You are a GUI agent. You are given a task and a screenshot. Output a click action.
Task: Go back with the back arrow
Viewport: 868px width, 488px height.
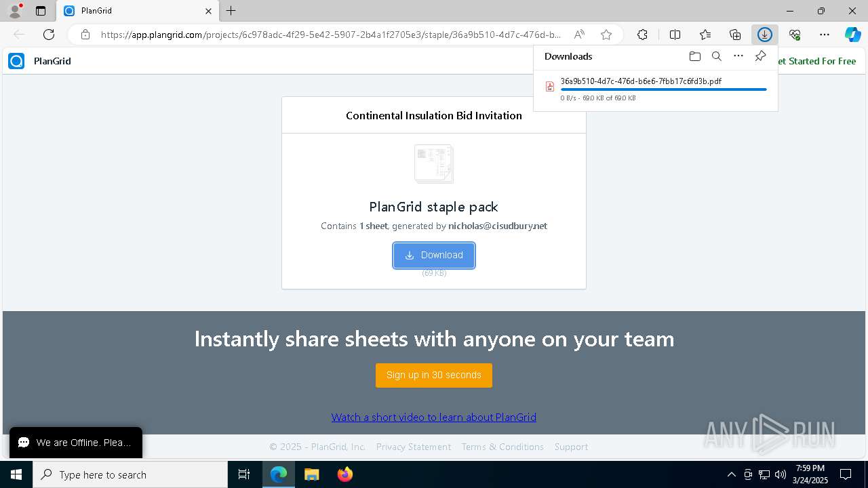pos(19,35)
